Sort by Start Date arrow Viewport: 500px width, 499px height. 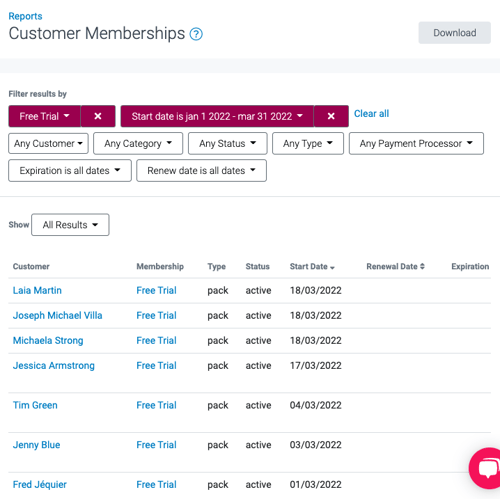click(x=332, y=267)
